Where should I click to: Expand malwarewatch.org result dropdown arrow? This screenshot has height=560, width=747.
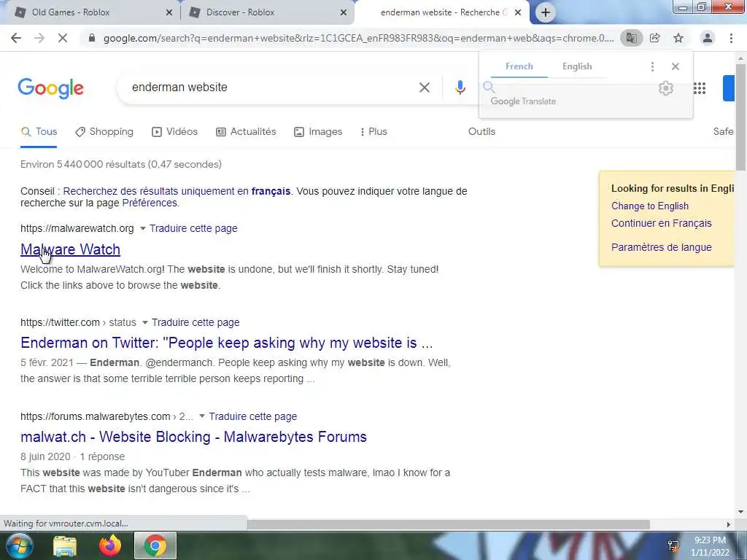pyautogui.click(x=142, y=228)
